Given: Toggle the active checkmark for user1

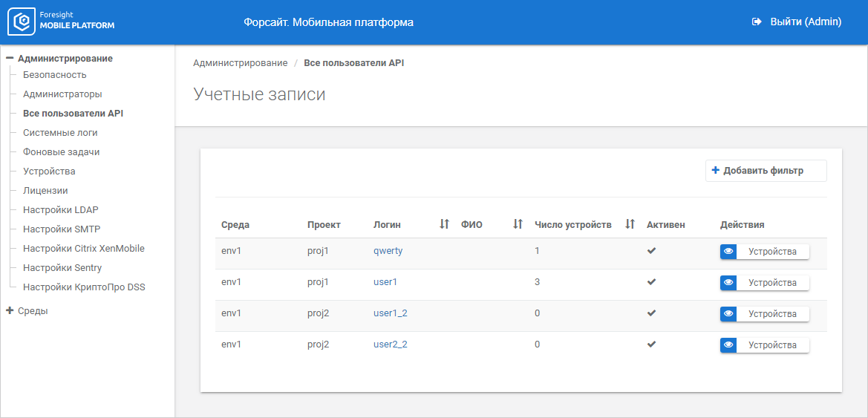Looking at the screenshot, I should coord(651,282).
